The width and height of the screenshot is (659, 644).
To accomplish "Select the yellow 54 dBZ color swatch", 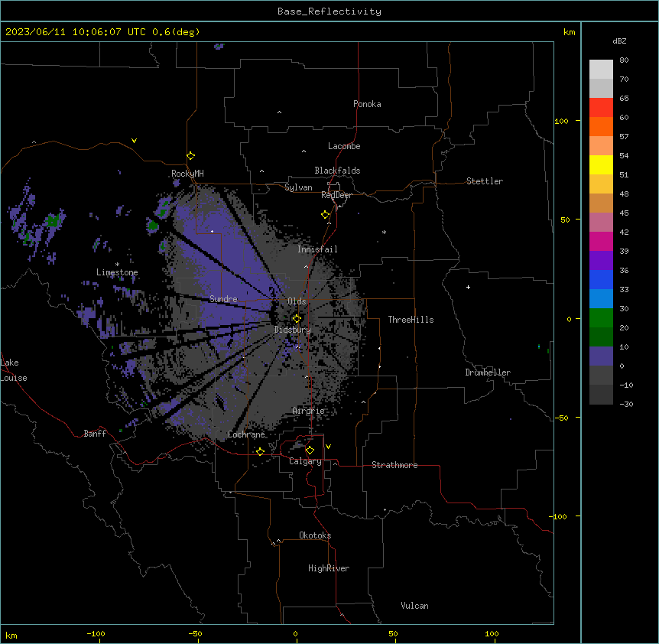I will click(x=601, y=164).
